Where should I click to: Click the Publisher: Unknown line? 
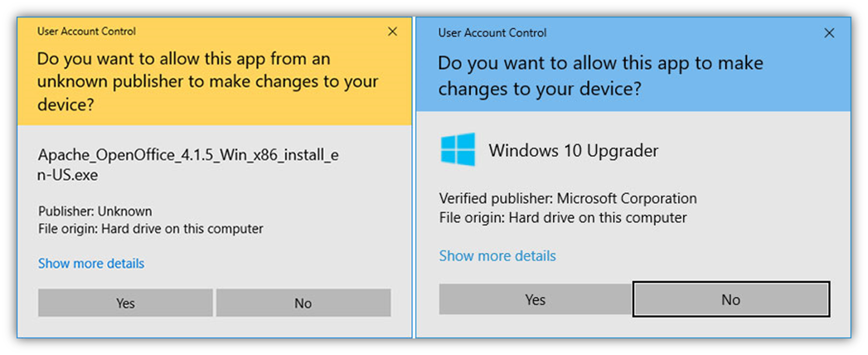[x=95, y=211]
